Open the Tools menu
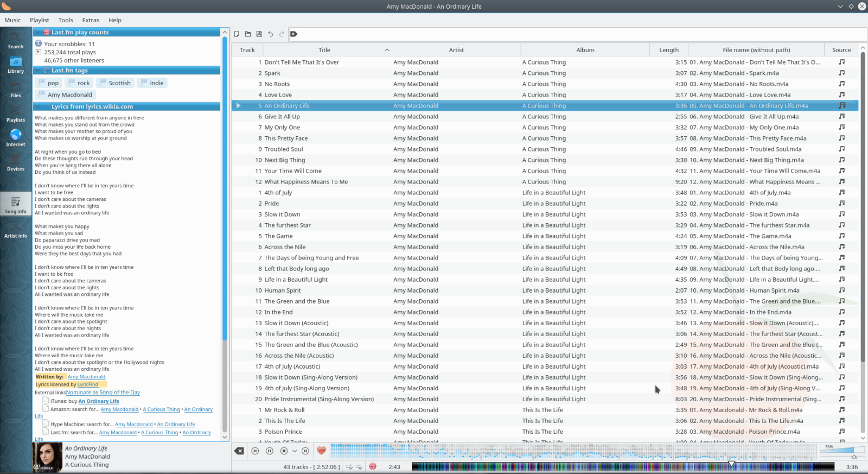 pos(66,20)
